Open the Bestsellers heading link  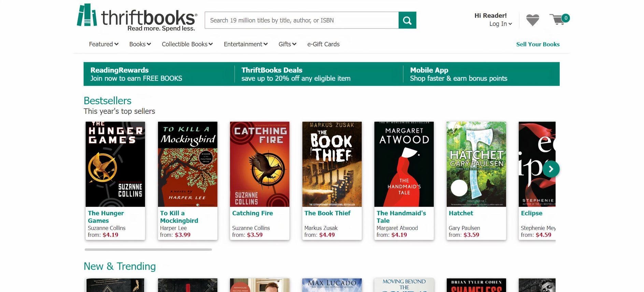pos(108,101)
